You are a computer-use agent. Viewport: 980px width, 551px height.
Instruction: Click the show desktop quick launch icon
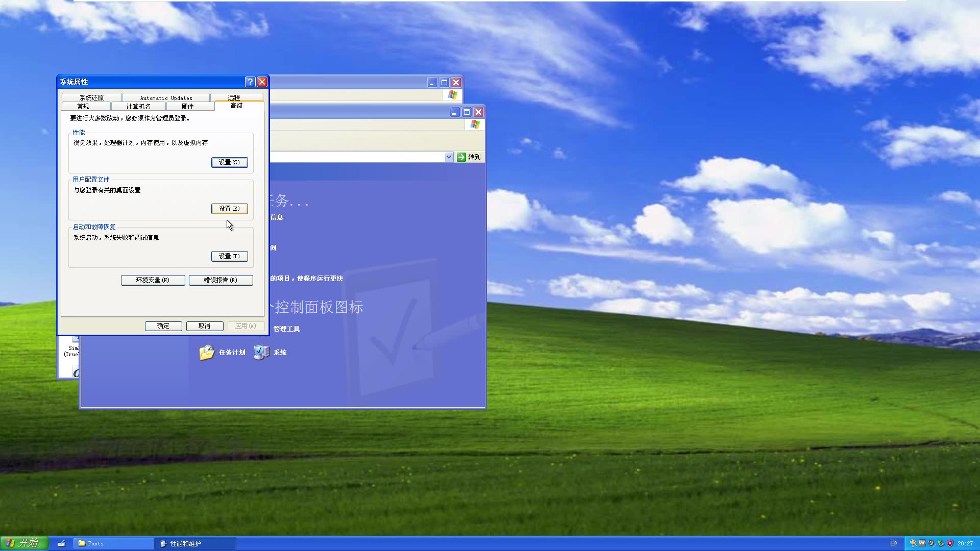(61, 543)
